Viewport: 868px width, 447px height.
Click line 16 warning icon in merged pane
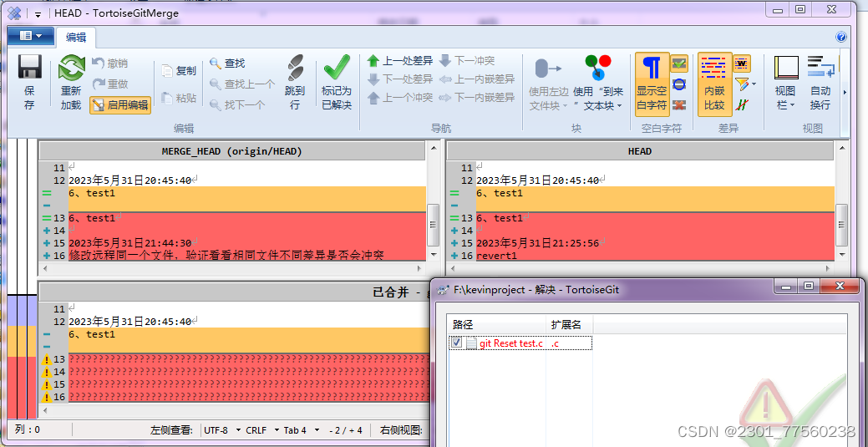[47, 397]
